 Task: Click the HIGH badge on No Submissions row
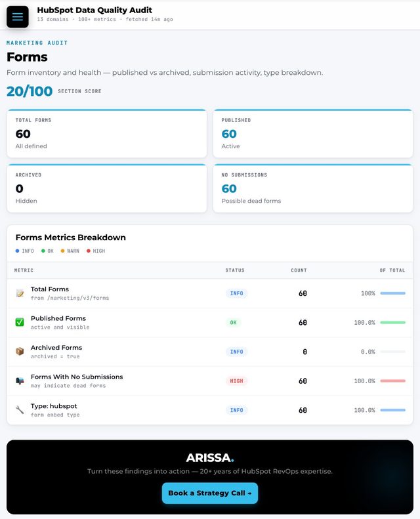(x=237, y=381)
